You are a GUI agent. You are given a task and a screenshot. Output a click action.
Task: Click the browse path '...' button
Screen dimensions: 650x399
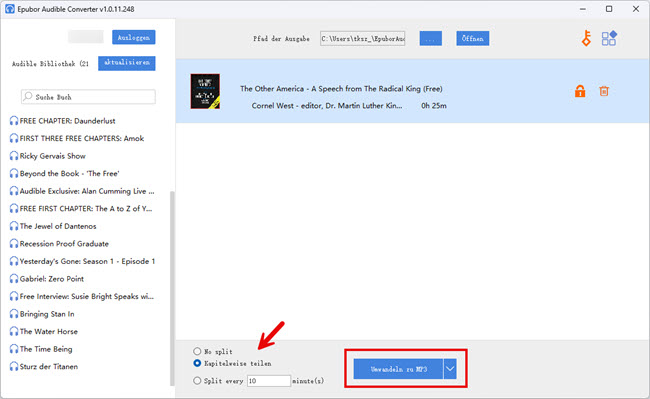tap(430, 39)
